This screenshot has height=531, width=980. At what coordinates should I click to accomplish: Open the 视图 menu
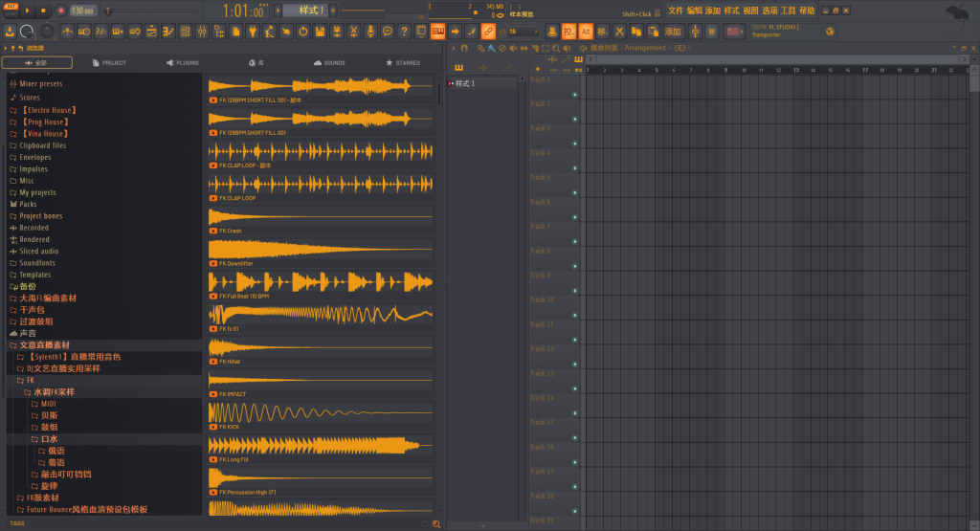pyautogui.click(x=750, y=11)
